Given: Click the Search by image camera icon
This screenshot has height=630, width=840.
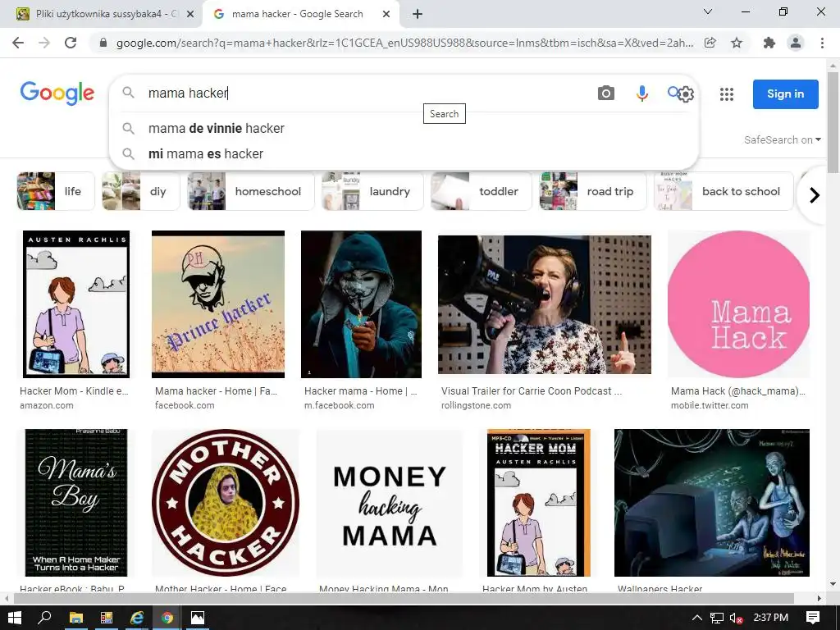Looking at the screenshot, I should 606,94.
